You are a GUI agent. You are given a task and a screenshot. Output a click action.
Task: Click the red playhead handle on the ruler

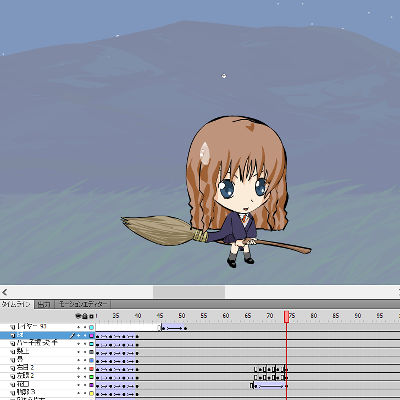pos(286,317)
